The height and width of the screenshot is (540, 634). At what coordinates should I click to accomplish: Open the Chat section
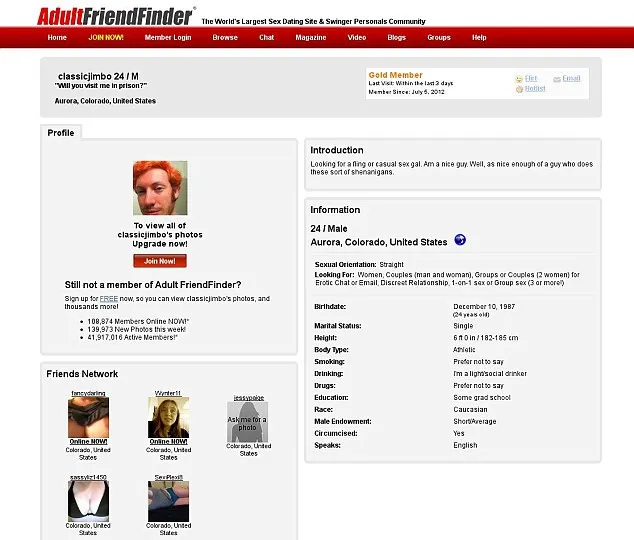[266, 38]
